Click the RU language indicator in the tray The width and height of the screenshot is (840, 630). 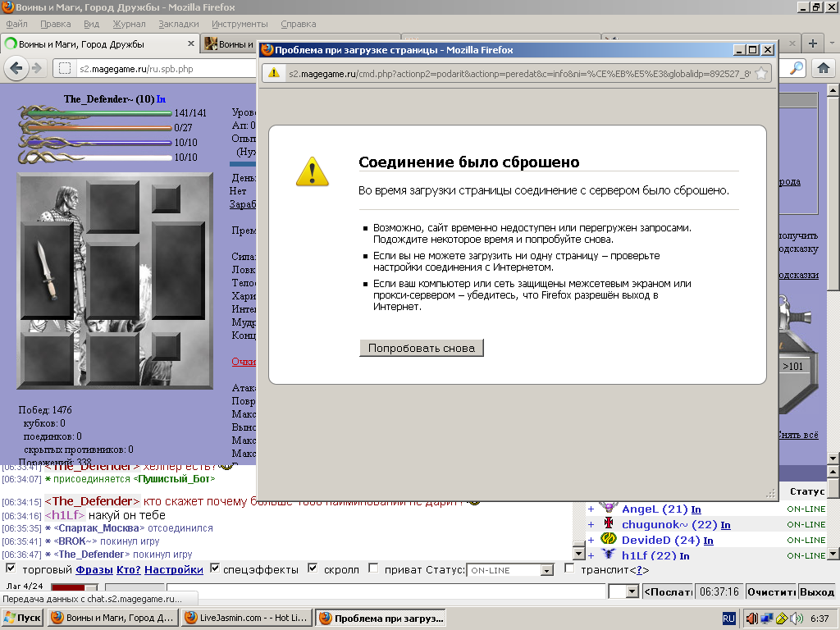pyautogui.click(x=728, y=619)
